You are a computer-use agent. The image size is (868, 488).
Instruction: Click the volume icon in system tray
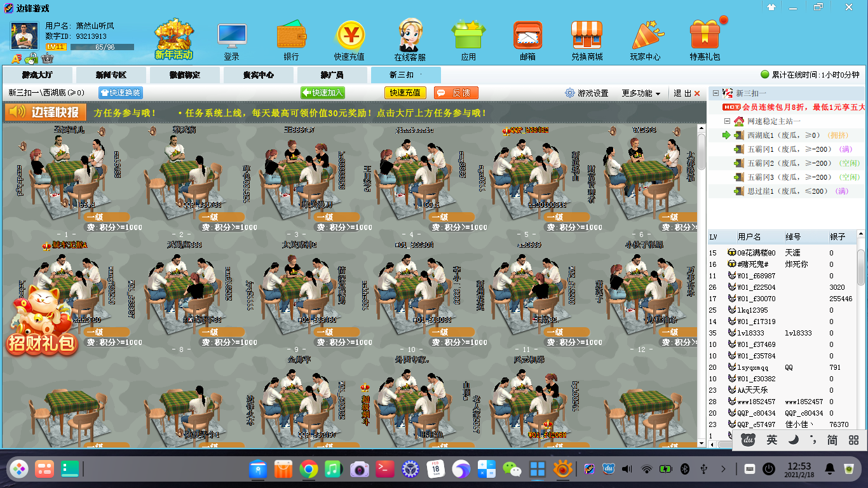pos(627,470)
